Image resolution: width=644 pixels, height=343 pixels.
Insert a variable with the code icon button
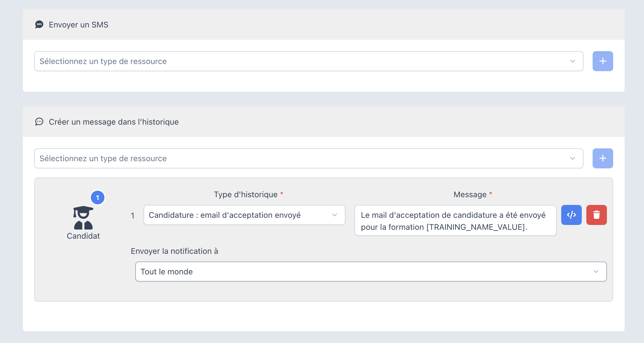[x=571, y=215]
